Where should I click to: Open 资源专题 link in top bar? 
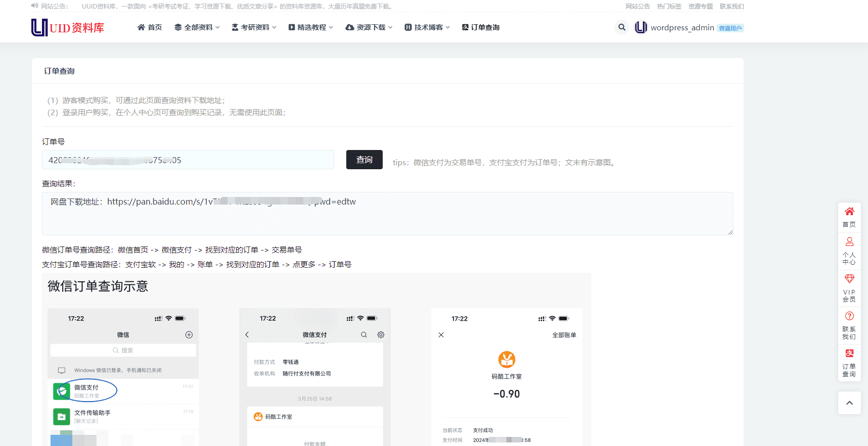click(701, 7)
